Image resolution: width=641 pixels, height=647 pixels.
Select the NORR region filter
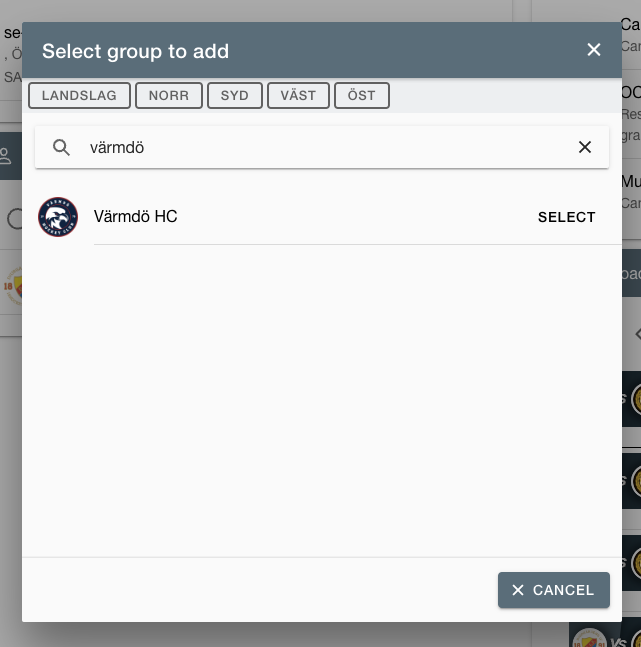169,95
